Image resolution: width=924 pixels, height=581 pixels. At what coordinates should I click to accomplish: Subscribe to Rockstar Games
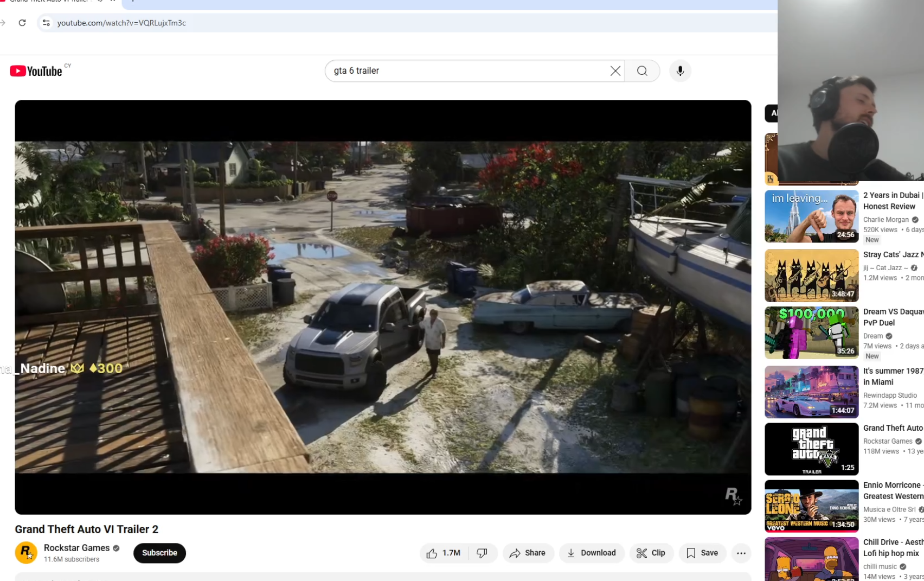coord(159,553)
